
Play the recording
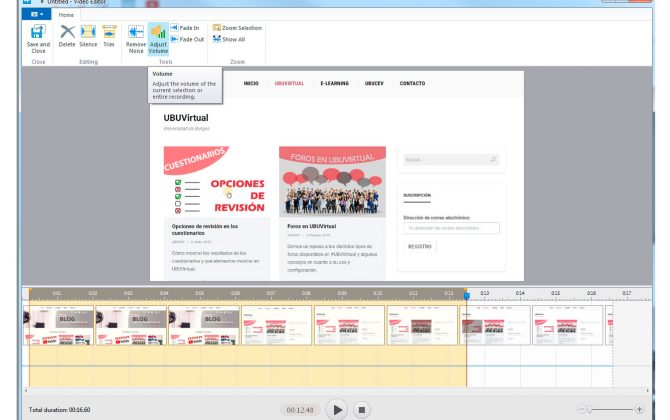pos(337,410)
